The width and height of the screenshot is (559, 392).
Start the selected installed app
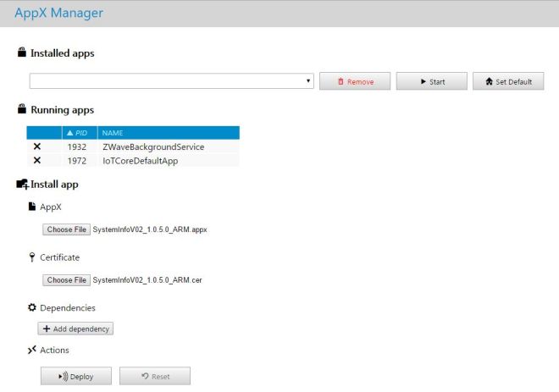[431, 81]
